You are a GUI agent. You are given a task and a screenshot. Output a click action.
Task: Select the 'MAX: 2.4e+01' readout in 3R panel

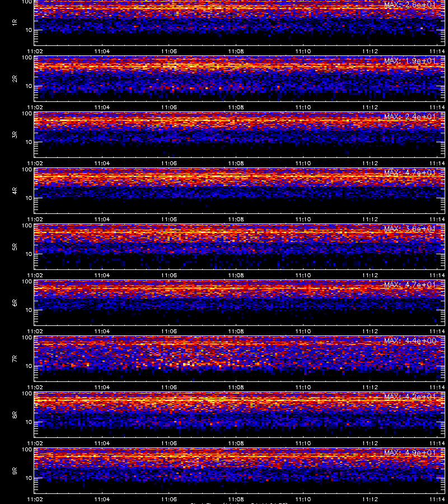(410, 116)
